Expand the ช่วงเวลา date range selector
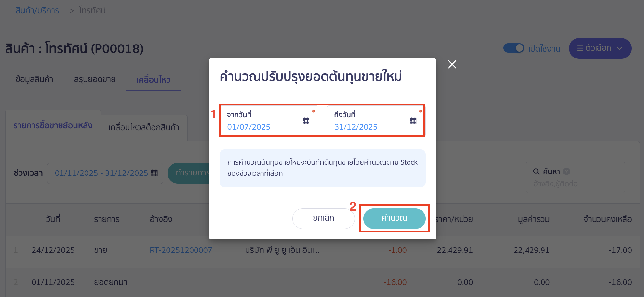644x297 pixels. [x=105, y=173]
